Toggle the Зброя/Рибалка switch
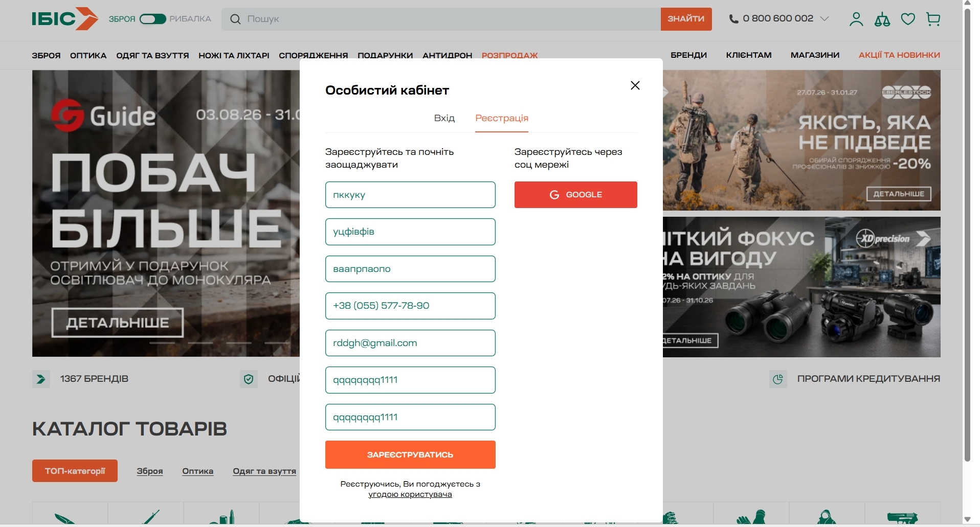The image size is (980, 527). [x=153, y=19]
